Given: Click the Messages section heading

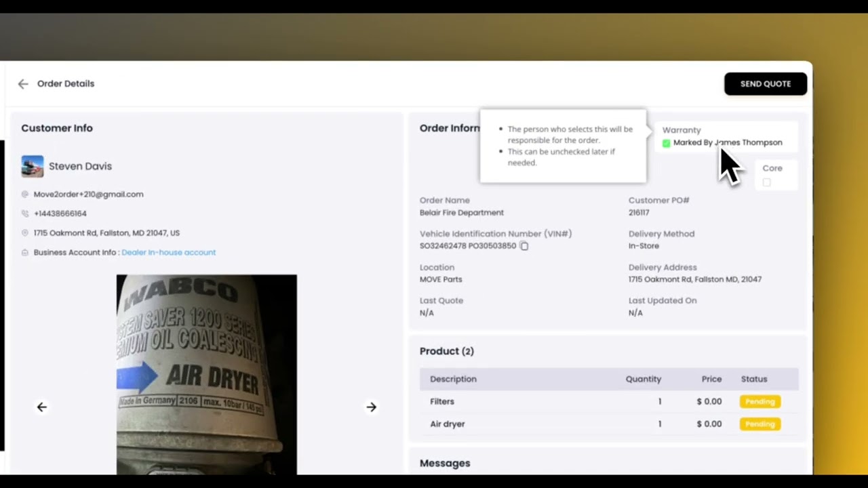Looking at the screenshot, I should point(445,463).
